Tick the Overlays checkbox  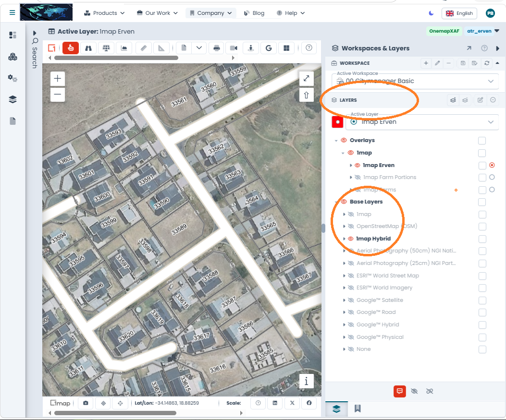coord(482,141)
